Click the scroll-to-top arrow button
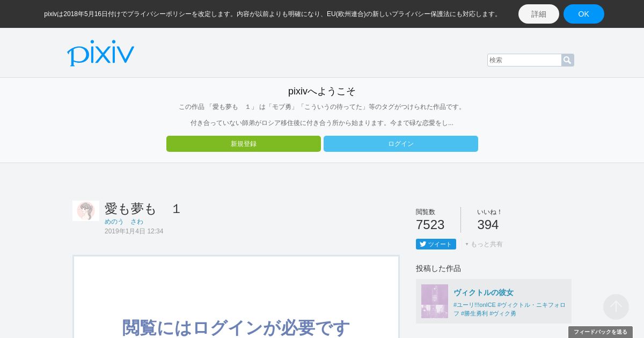This screenshot has height=338, width=644. [616, 307]
